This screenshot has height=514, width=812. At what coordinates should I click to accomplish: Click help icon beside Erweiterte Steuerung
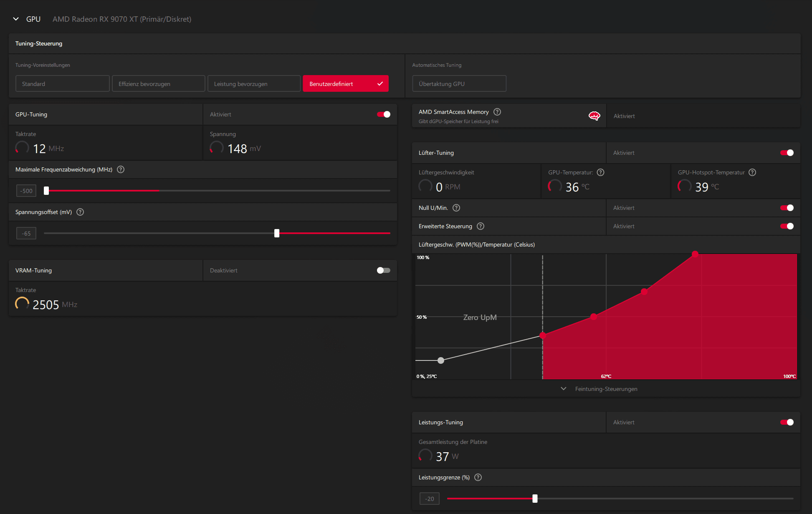pos(480,226)
